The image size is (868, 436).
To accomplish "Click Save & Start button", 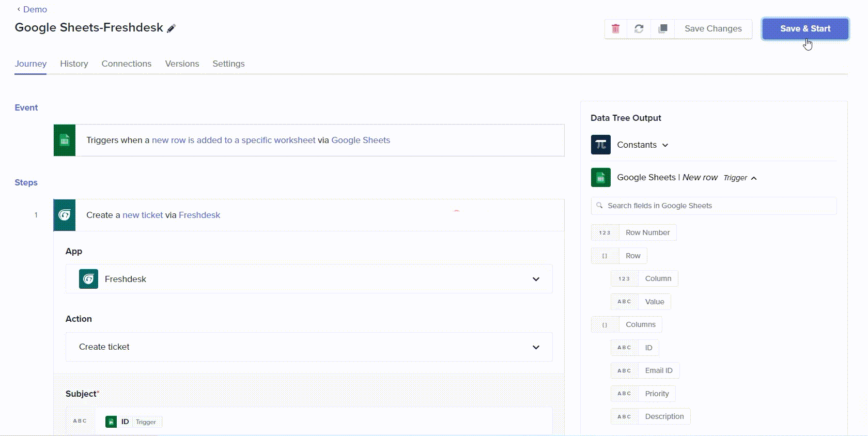I will click(805, 29).
